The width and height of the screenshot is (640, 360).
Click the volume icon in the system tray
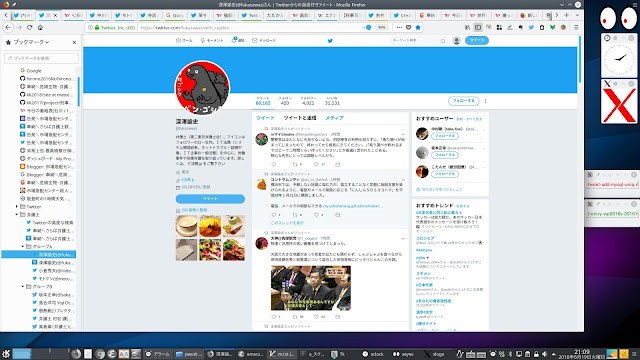544,354
